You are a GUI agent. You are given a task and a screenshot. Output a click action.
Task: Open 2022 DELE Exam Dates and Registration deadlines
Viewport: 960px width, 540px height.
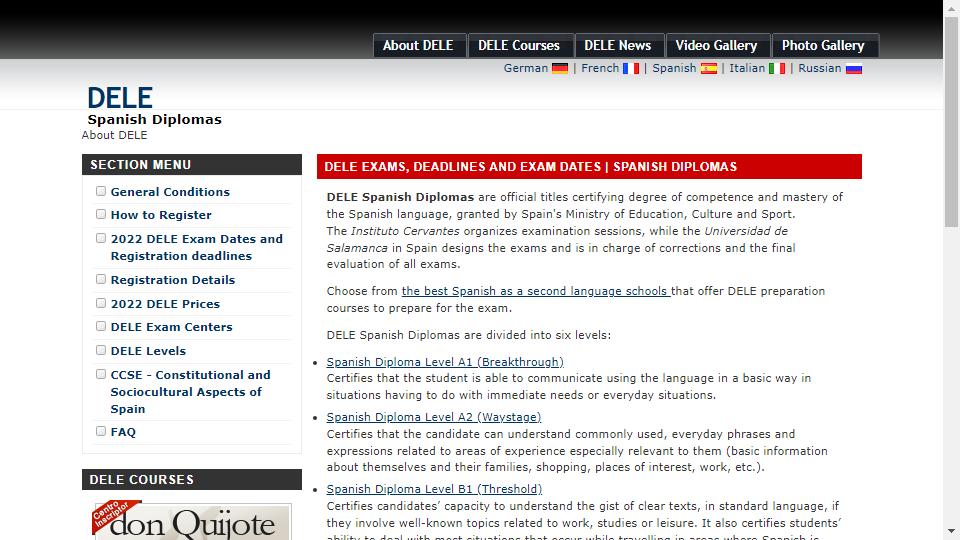tap(197, 247)
